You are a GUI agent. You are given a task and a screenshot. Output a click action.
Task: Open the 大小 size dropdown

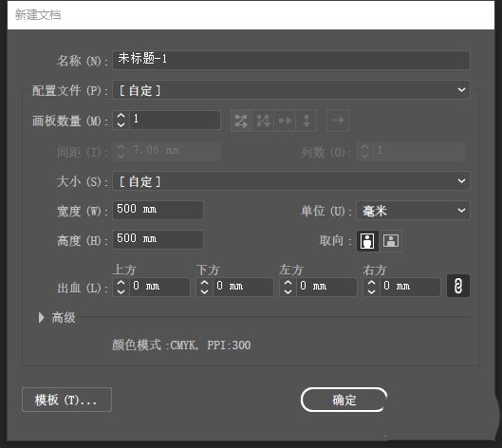tap(291, 181)
